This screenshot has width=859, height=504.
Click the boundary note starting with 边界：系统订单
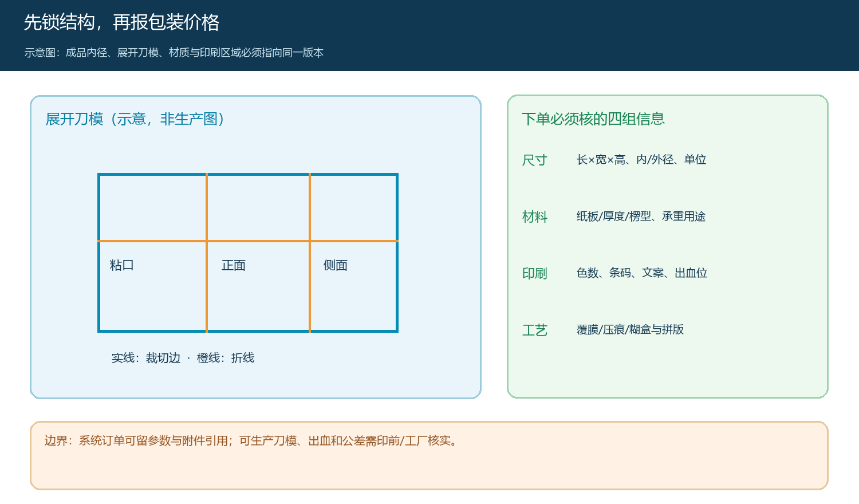(253, 441)
